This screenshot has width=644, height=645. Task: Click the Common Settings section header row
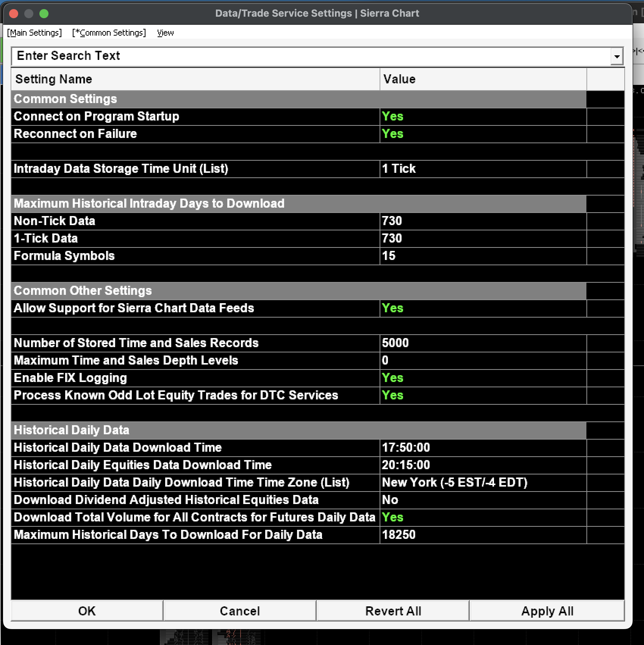pyautogui.click(x=299, y=99)
